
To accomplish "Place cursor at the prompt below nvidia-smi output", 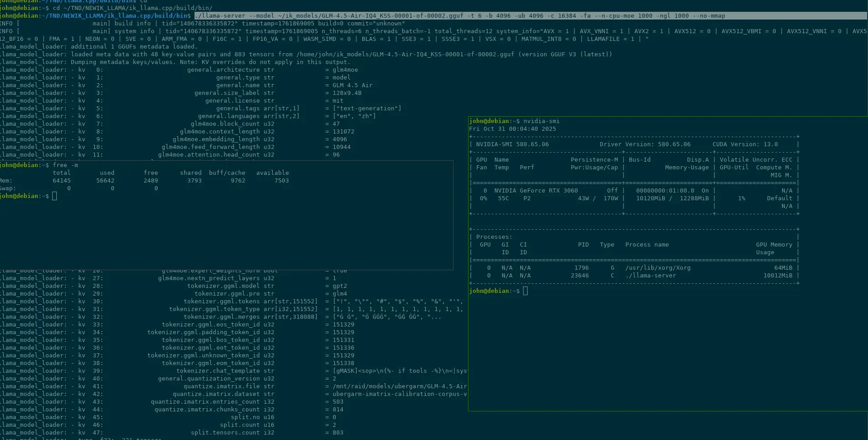I will 525,291.
